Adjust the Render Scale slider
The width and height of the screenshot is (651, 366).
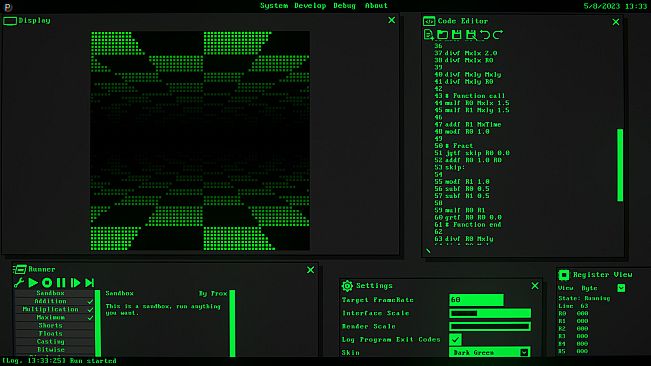(490, 326)
